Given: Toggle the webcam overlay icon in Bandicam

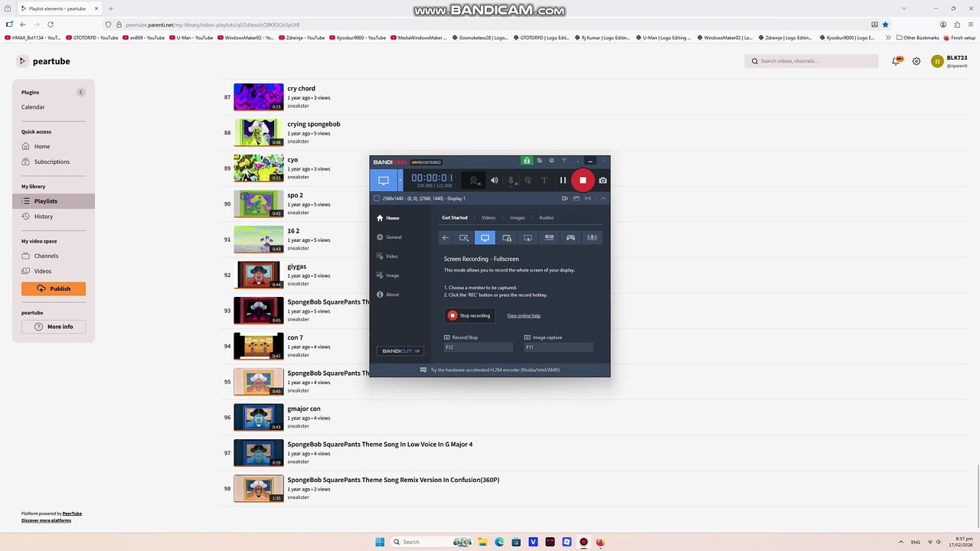Looking at the screenshot, I should point(475,181).
